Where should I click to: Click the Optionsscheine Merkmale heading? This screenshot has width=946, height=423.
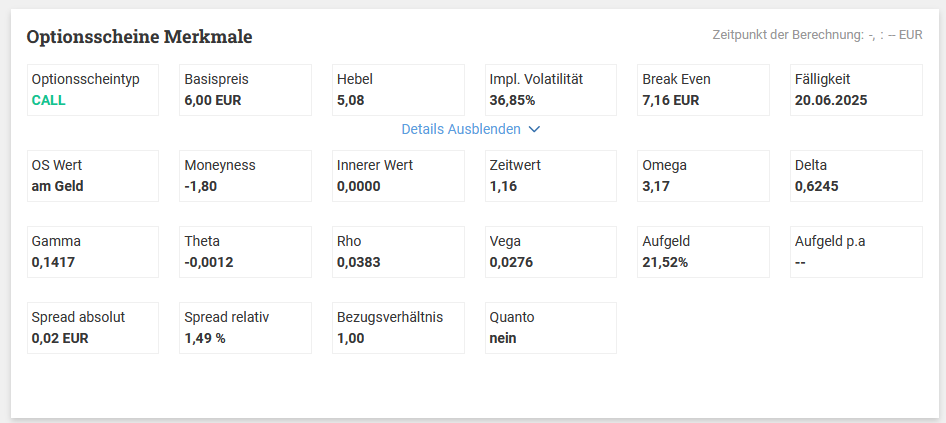(139, 37)
